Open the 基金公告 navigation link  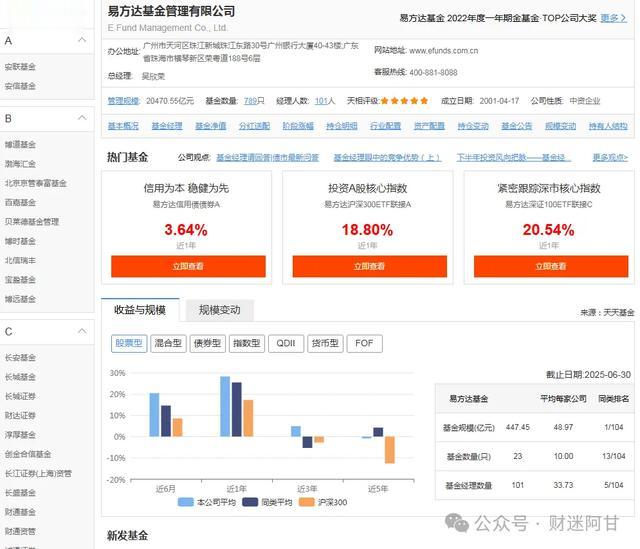[517, 126]
